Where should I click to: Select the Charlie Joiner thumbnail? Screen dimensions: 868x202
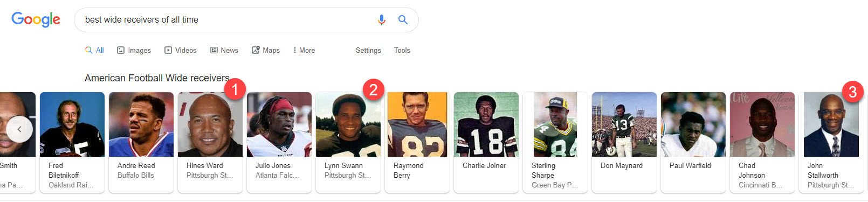(486, 124)
